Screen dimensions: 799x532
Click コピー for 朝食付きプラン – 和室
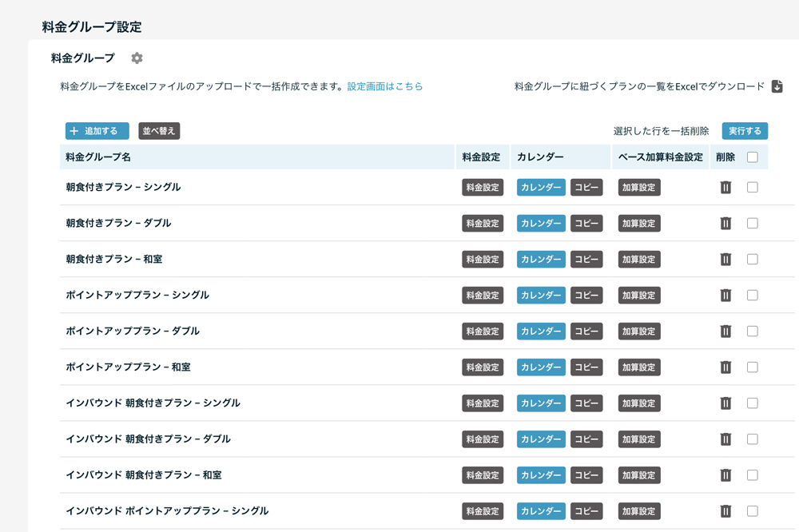586,260
